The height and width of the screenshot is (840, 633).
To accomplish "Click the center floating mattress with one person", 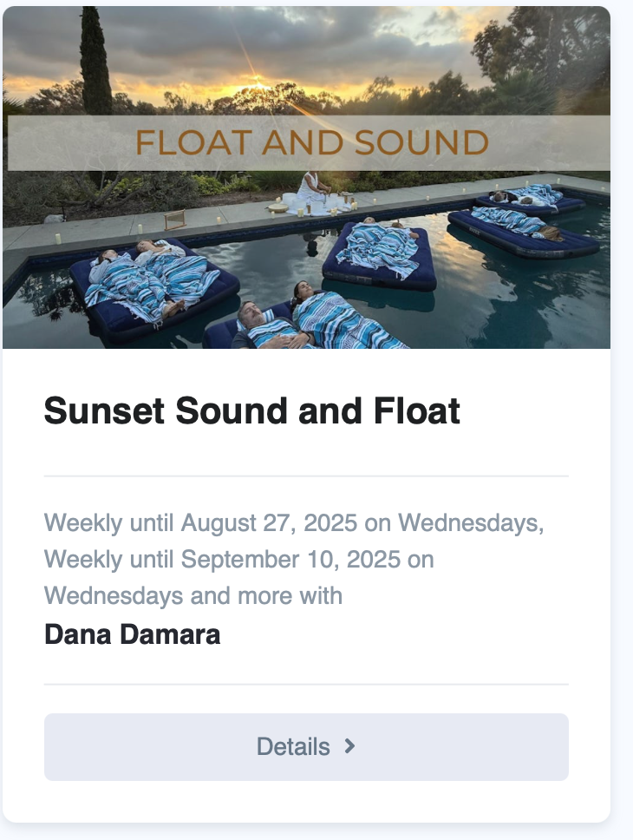I will 379,257.
